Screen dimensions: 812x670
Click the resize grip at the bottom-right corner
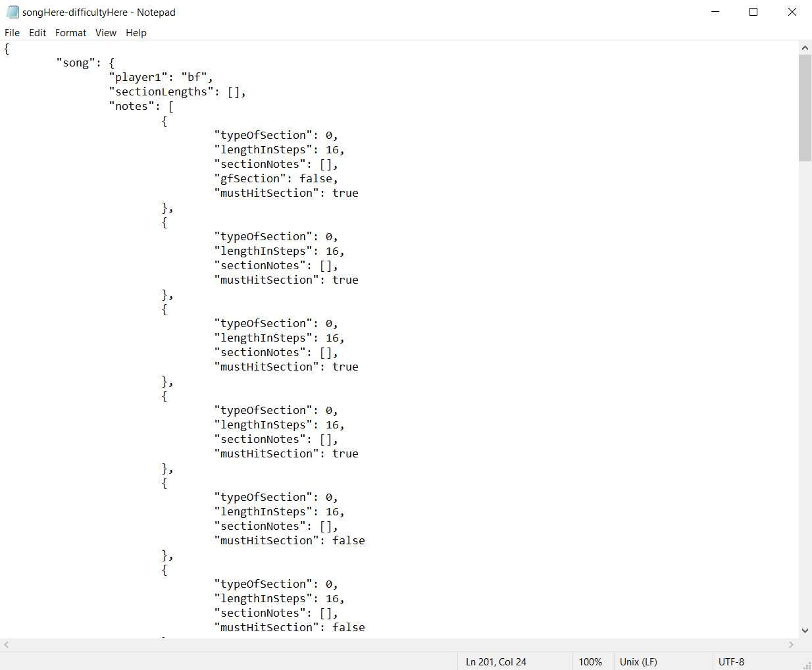(x=807, y=665)
